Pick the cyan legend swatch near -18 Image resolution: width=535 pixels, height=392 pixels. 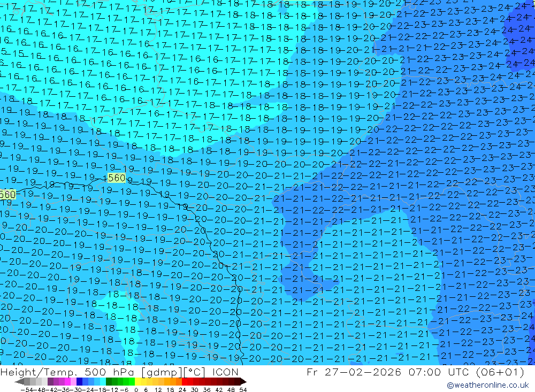103,382
